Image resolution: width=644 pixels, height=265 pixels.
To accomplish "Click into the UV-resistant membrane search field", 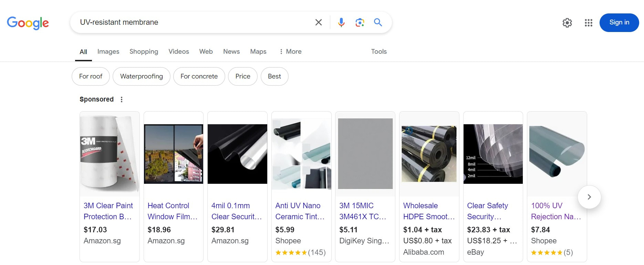I will 193,22.
